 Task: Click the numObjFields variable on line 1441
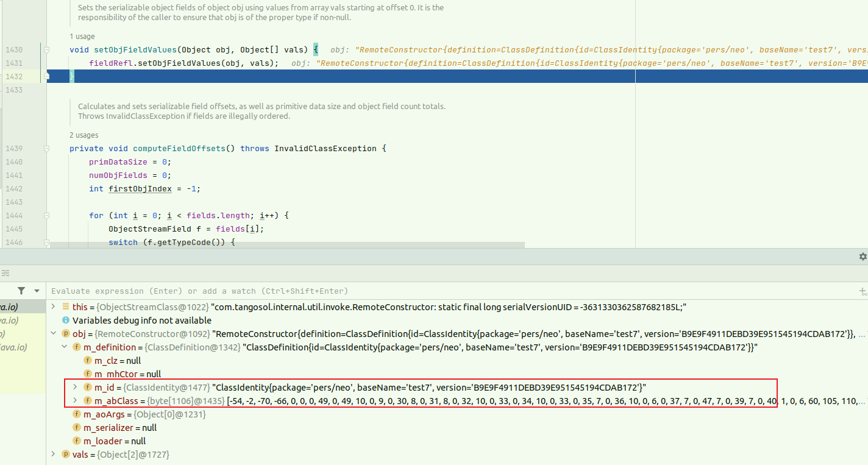coord(118,175)
